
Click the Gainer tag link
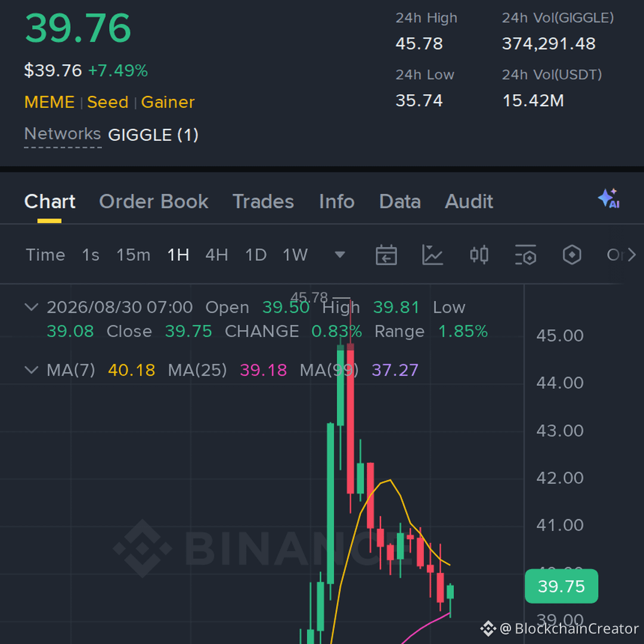point(168,102)
